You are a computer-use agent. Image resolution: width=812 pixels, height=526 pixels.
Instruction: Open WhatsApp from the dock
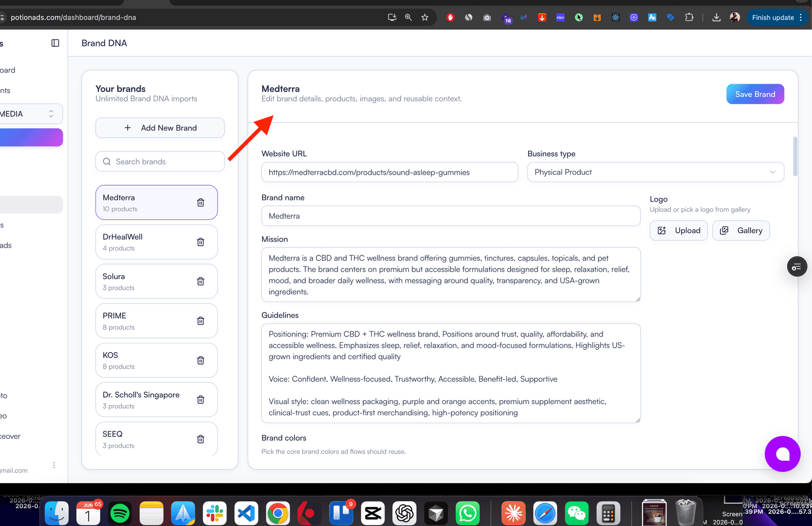(468, 513)
